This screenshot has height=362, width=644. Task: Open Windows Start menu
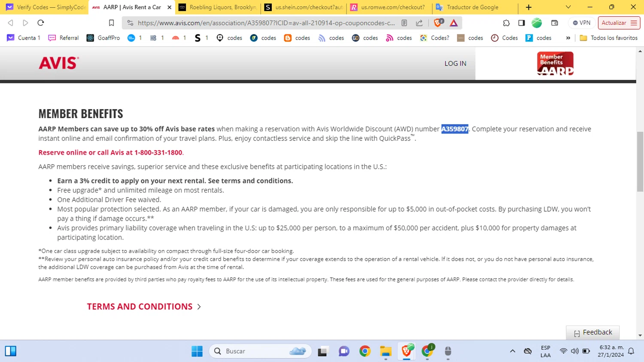click(197, 351)
